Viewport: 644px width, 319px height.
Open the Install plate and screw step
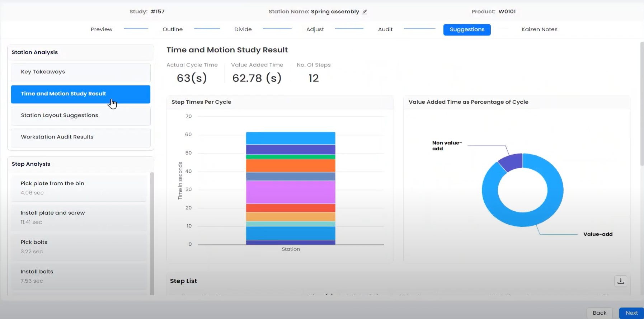(x=78, y=217)
